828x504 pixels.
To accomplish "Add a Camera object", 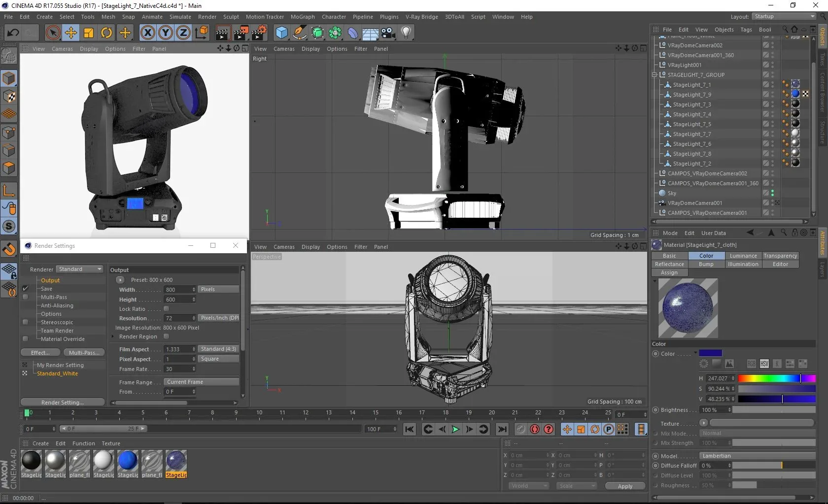I will pos(388,33).
